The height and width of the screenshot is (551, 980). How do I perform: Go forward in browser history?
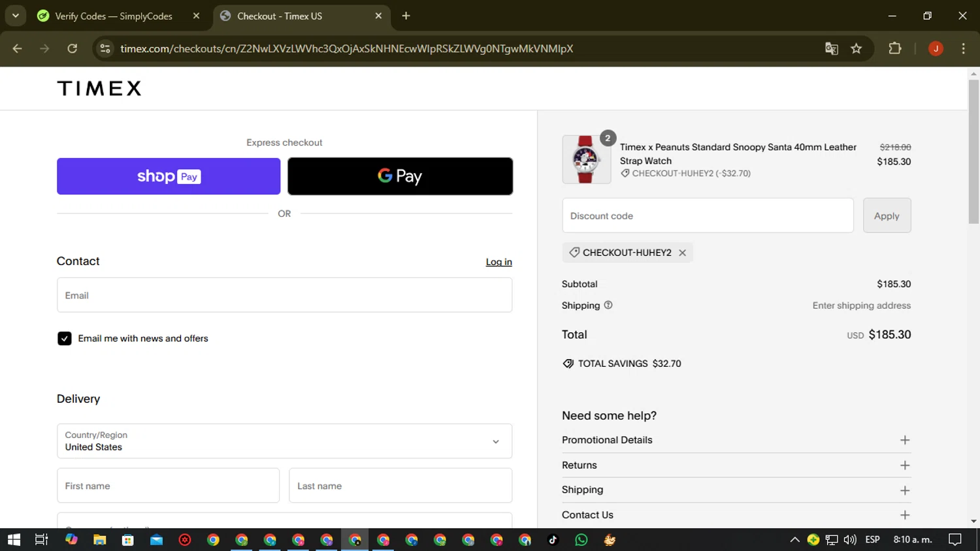coord(44,48)
